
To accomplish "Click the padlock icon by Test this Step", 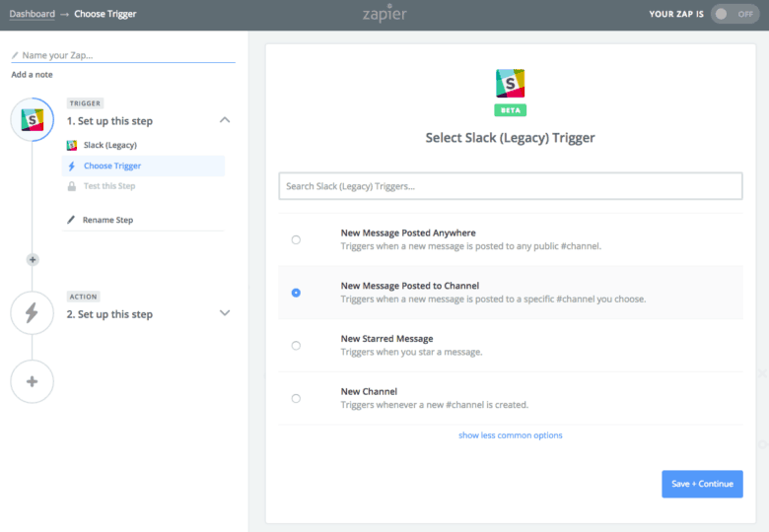I will [71, 186].
